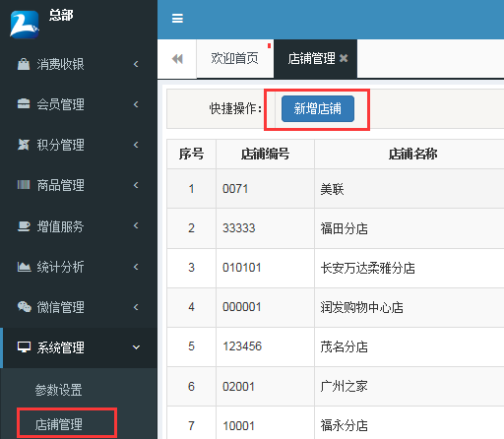Expand the 消费收银 menu chevron
Image resolution: width=504 pixels, height=439 pixels.
point(136,64)
